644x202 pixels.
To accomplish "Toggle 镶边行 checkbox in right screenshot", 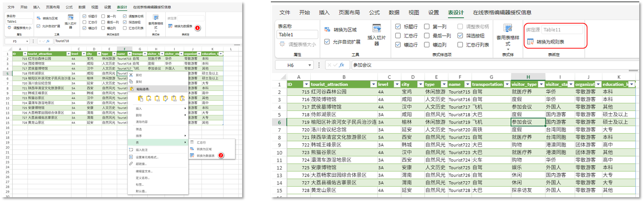I will (x=398, y=45).
